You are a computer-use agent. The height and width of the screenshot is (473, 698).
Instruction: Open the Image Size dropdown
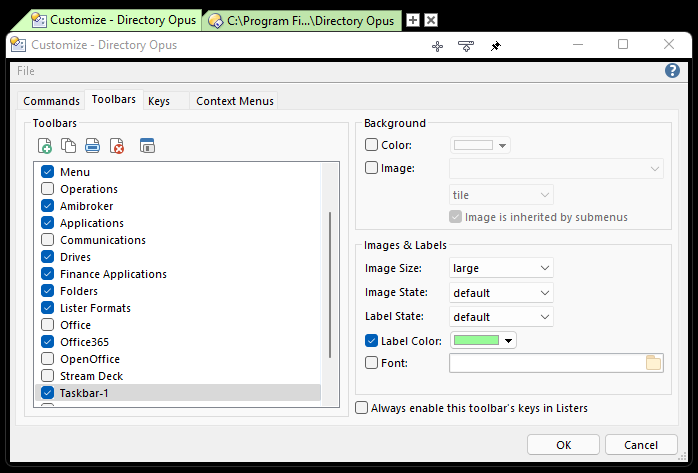pyautogui.click(x=501, y=268)
